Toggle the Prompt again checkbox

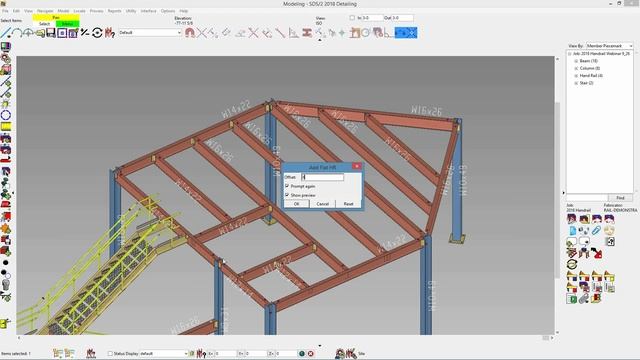[x=287, y=186]
